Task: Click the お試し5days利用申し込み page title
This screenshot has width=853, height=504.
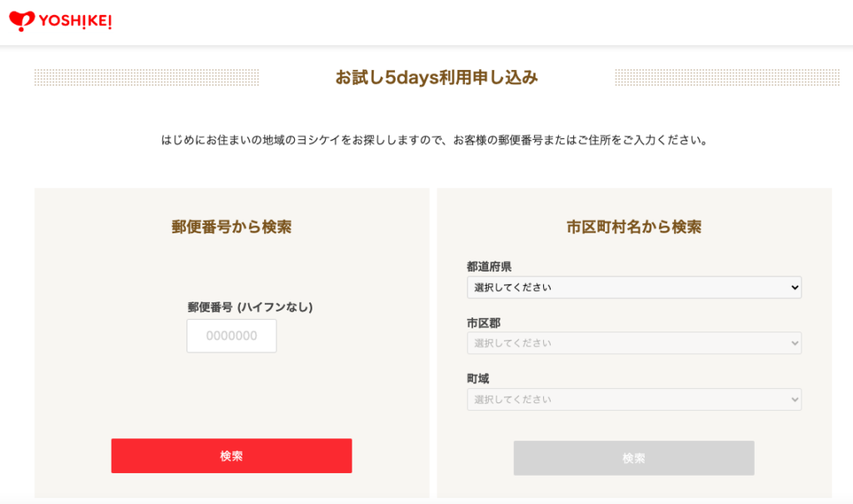Action: pyautogui.click(x=436, y=77)
